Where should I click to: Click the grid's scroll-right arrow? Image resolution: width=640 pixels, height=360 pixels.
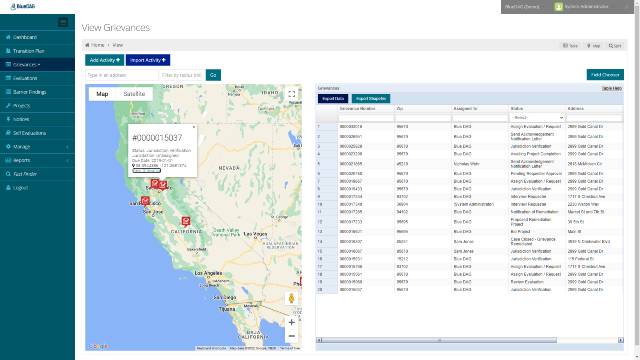(x=620, y=340)
